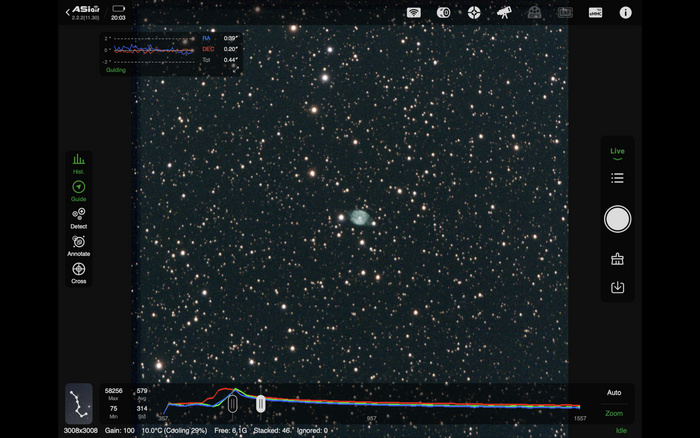
Task: Adjust the black point histogram slider
Action: 233,404
